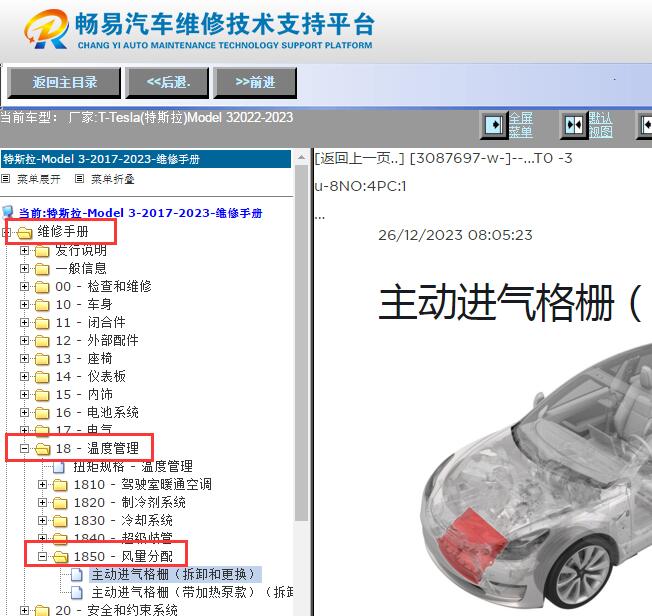
Task: Click the 返回主目录 button
Action: pos(64,82)
